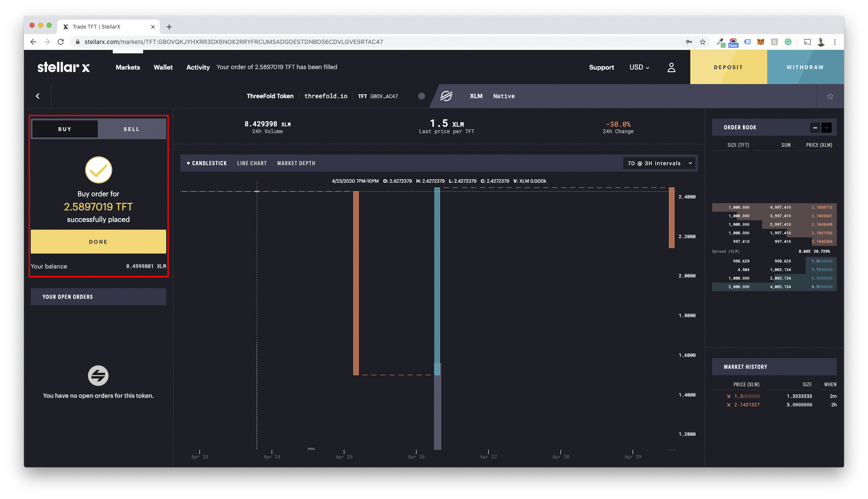Select the Market Depth view

tap(296, 163)
